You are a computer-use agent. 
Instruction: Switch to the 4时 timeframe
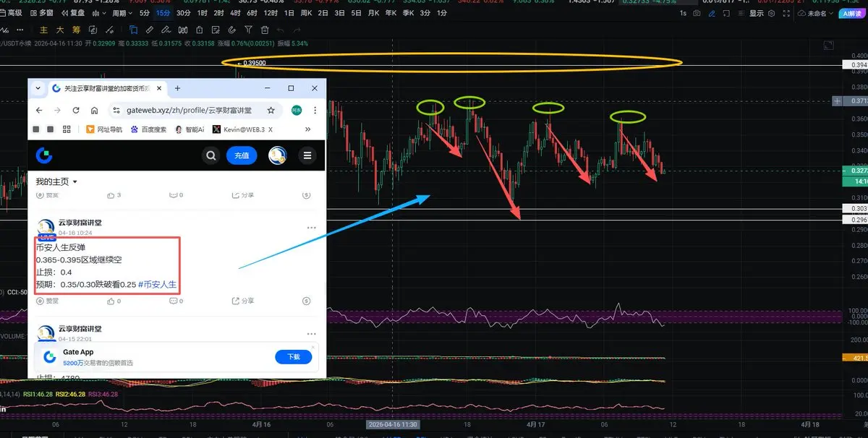click(235, 13)
